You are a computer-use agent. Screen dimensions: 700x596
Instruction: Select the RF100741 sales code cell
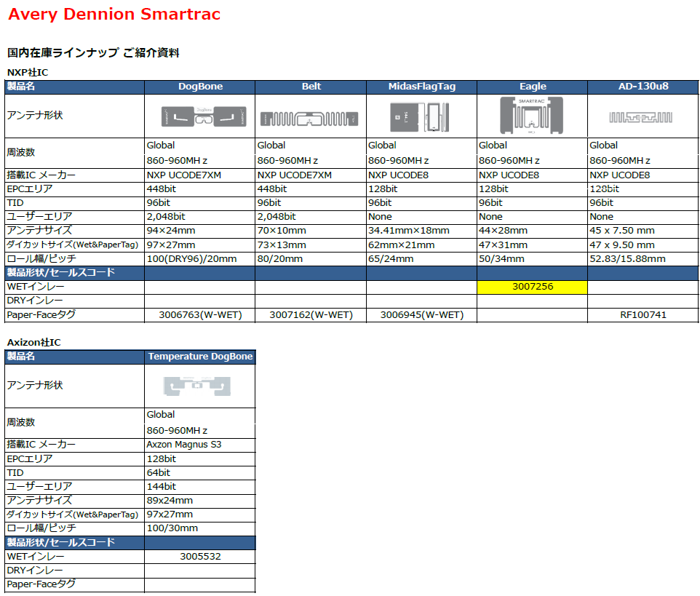643,315
